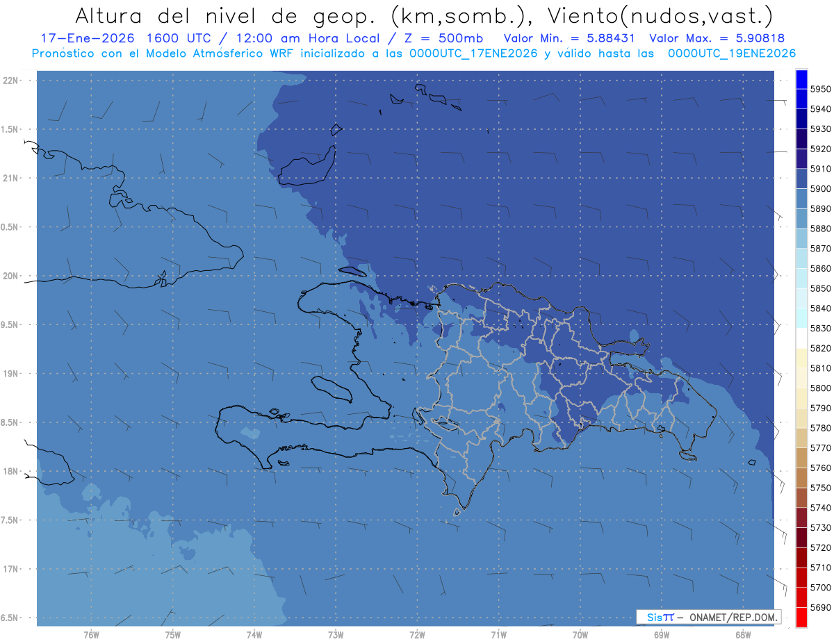Click the '18N' latitude axis label
The image size is (834, 644).
[10, 472]
